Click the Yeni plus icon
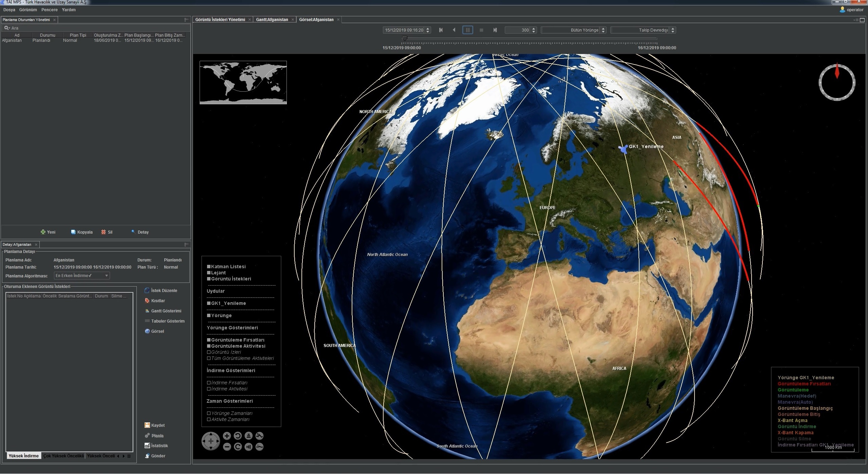 click(43, 232)
